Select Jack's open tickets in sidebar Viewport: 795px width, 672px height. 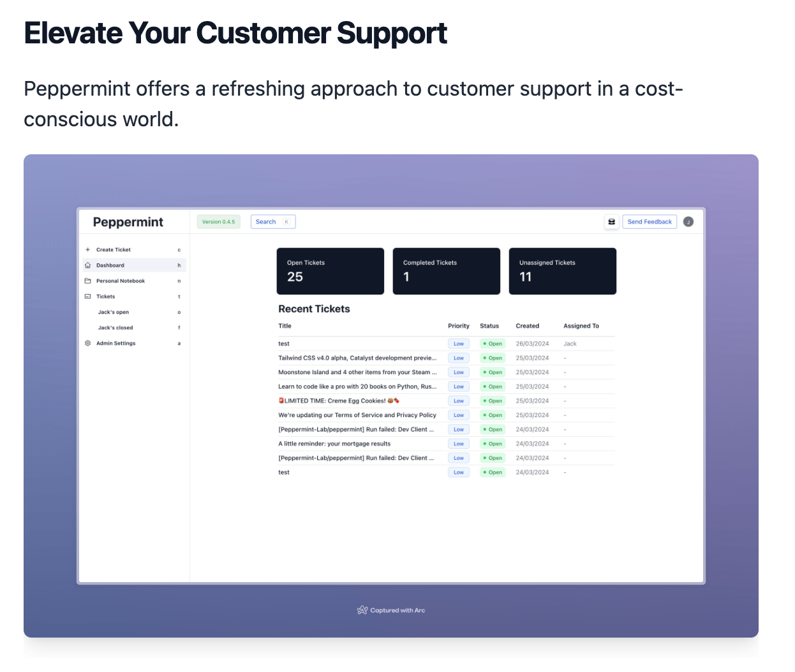135,312
